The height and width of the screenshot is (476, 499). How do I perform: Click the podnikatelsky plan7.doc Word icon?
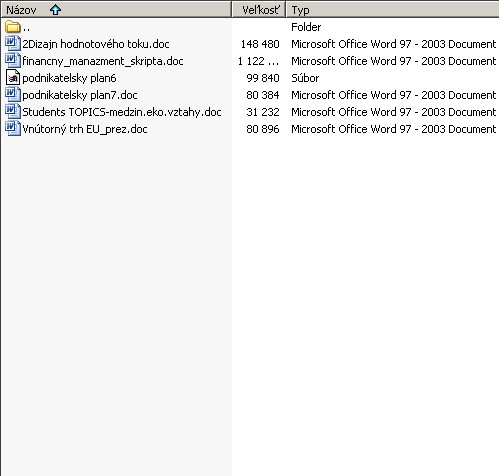(x=13, y=95)
